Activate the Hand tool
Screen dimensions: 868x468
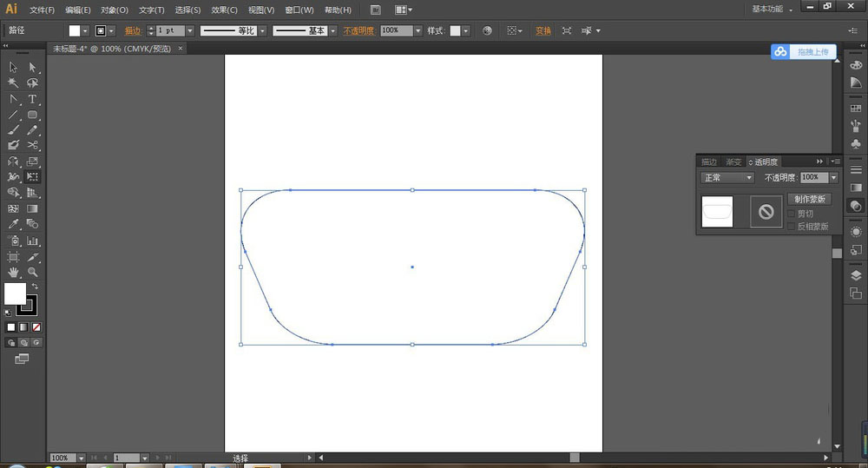pos(13,273)
